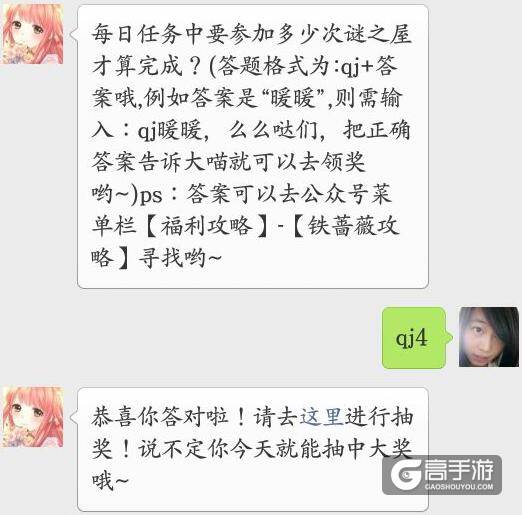This screenshot has width=522, height=515.
Task: Tap the 哦~ text ending the last message
Action: coord(110,481)
